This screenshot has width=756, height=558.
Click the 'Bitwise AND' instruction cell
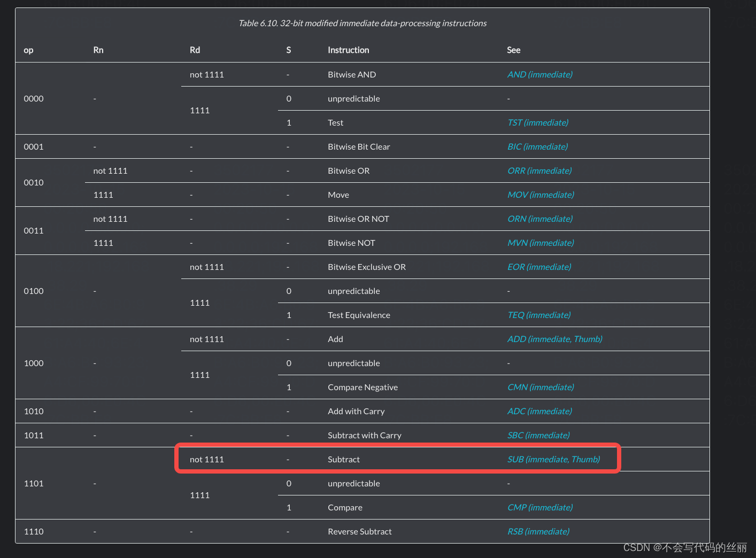(352, 75)
